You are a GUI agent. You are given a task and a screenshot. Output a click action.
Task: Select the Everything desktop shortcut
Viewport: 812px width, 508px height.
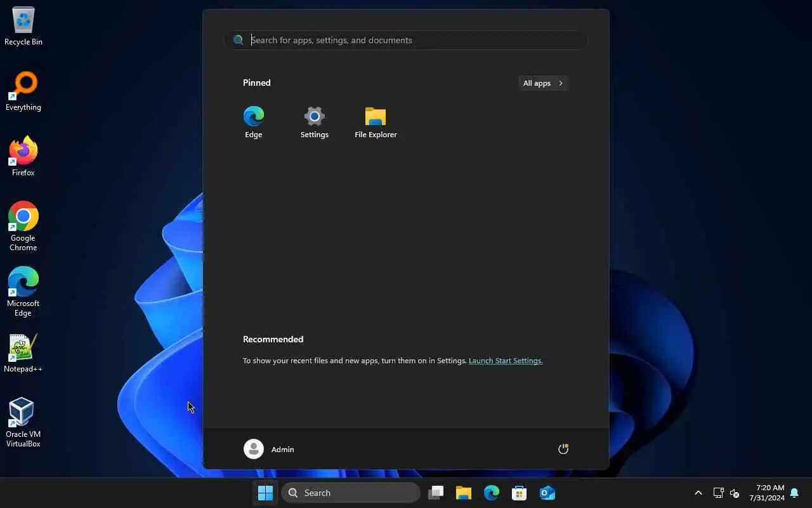(x=23, y=91)
